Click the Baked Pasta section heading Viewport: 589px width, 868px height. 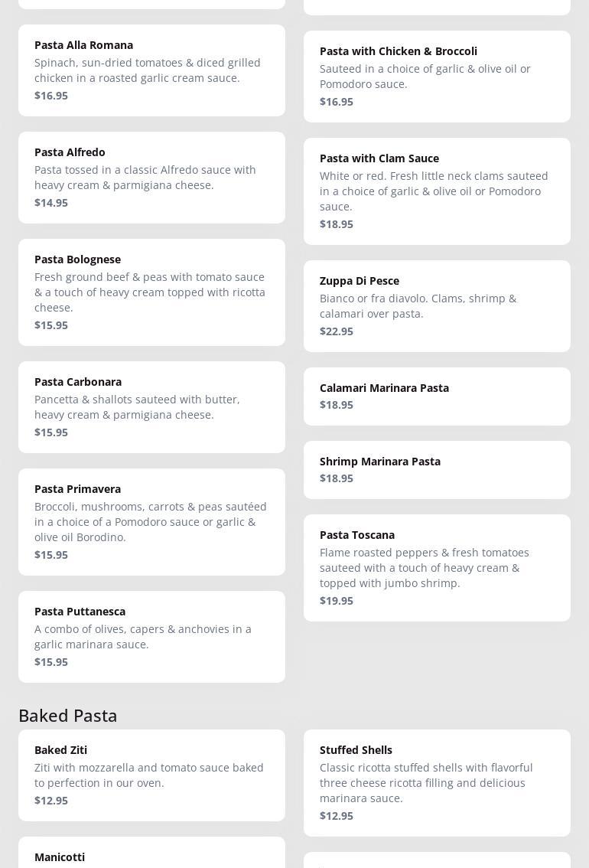click(68, 715)
